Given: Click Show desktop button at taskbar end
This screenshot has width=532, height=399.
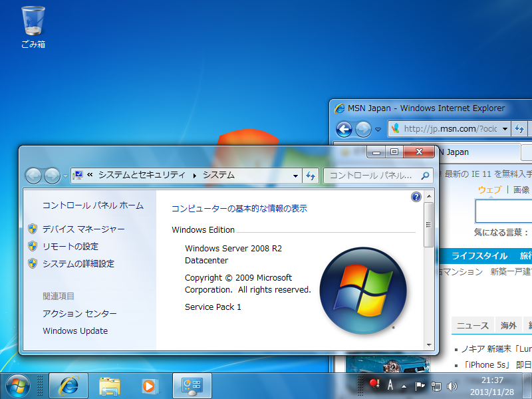Looking at the screenshot, I should tap(527, 386).
